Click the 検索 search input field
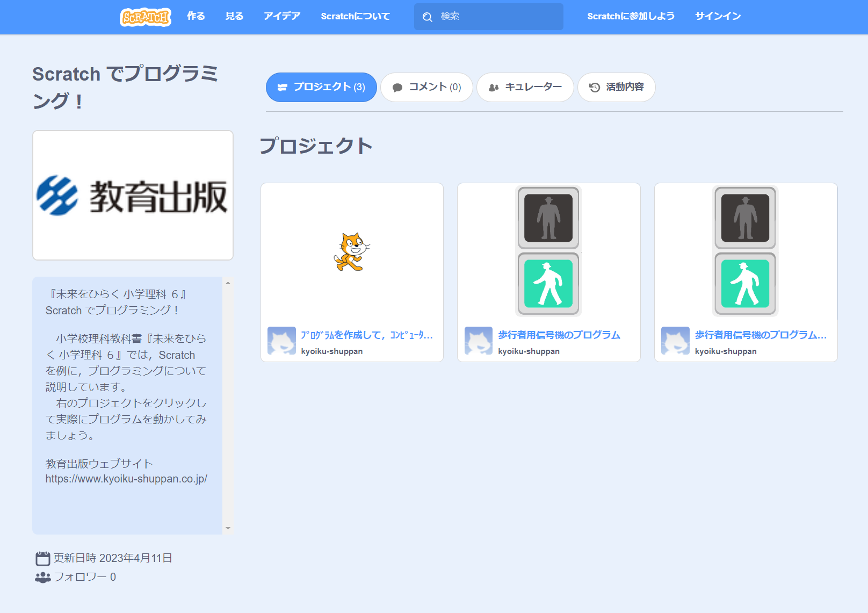Image resolution: width=868 pixels, height=613 pixels. (x=489, y=17)
